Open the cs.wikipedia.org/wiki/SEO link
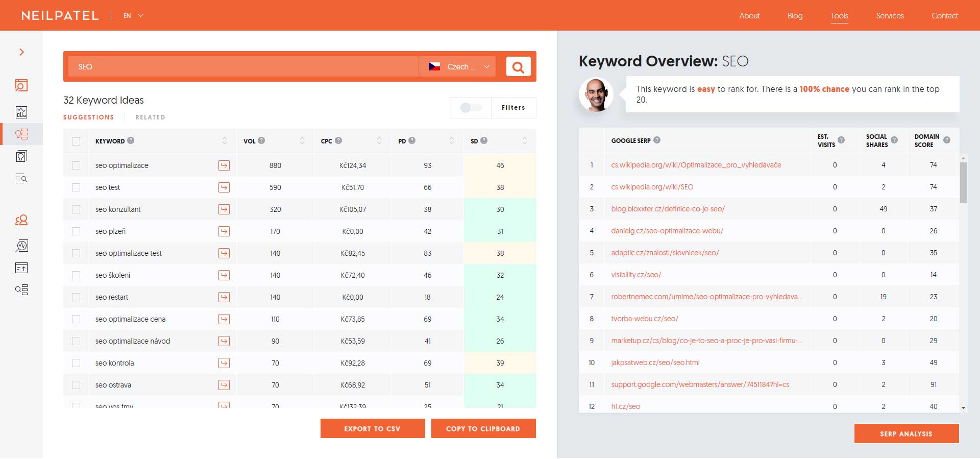Screen dimensions: 980x459 (x=652, y=187)
